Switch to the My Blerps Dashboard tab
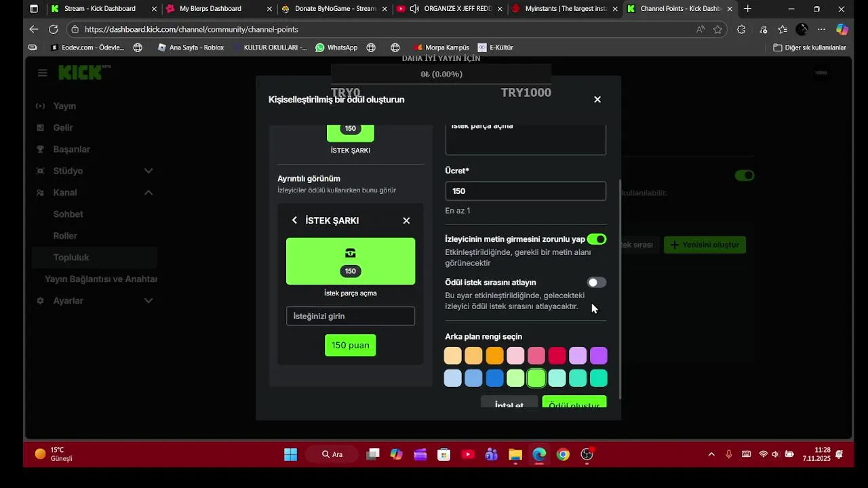Image resolution: width=868 pixels, height=488 pixels. 219,9
